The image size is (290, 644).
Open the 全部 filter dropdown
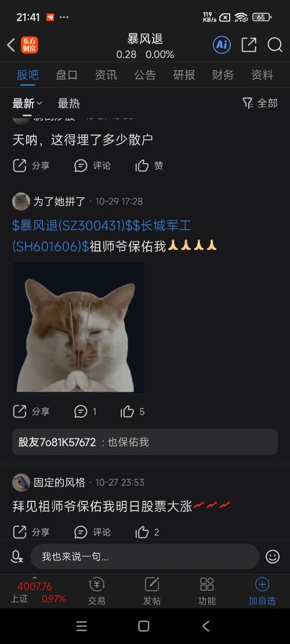pos(260,103)
